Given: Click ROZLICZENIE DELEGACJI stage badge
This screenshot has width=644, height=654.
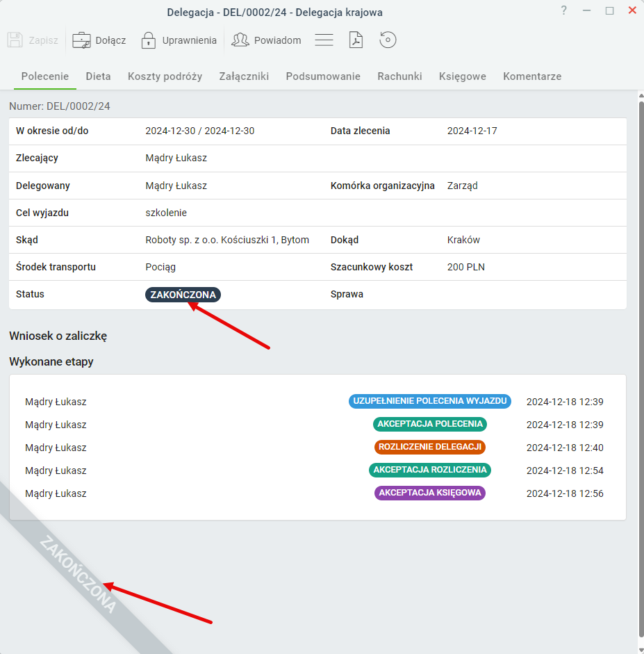Looking at the screenshot, I should pos(430,447).
